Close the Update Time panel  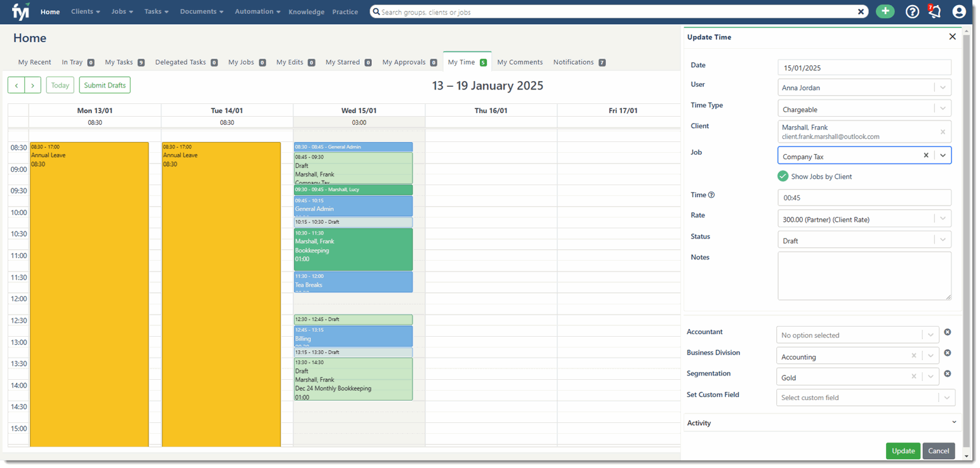click(x=952, y=37)
